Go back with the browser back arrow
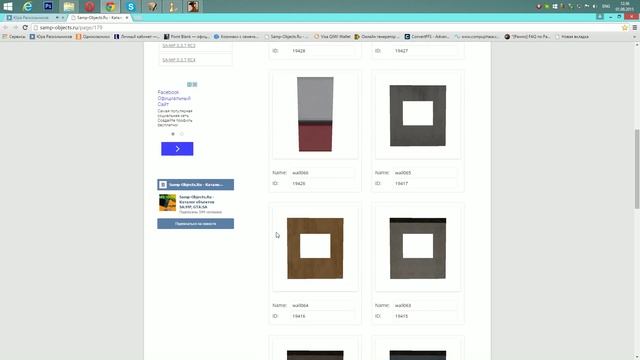This screenshot has width=640, height=360. 5,27
